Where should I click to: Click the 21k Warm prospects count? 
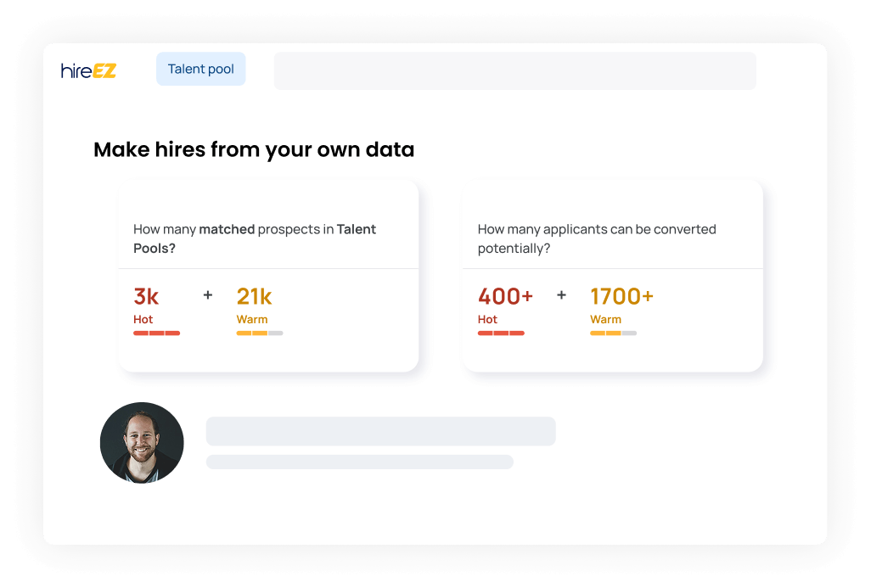(x=254, y=297)
